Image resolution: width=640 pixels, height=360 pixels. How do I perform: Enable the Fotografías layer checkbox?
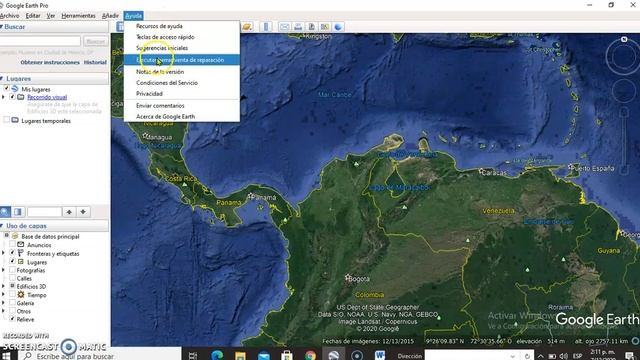click(x=12, y=270)
